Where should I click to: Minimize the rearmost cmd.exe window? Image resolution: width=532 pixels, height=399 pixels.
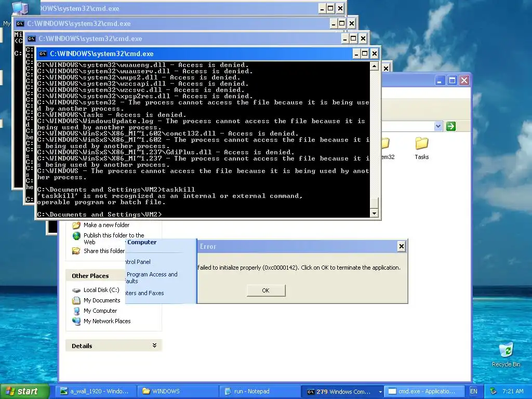point(322,8)
